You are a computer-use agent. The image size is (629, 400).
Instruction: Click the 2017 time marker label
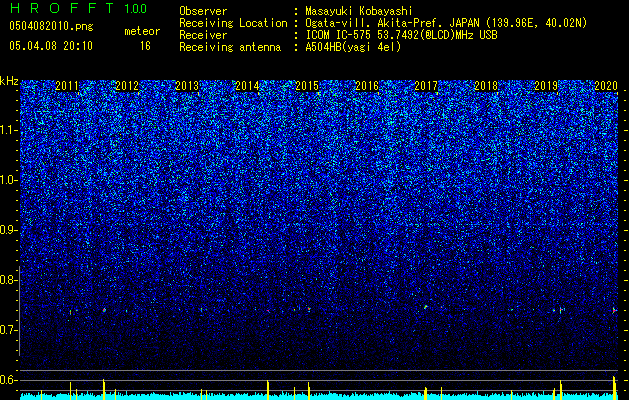[x=426, y=86]
